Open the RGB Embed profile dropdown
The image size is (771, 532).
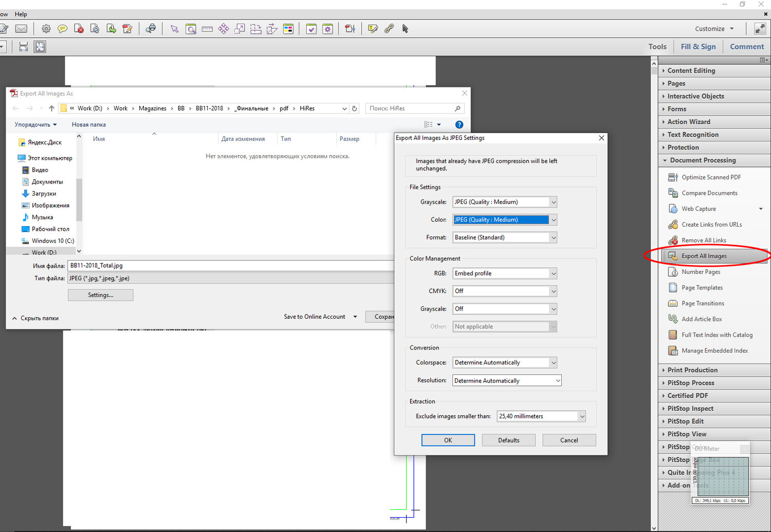point(504,273)
